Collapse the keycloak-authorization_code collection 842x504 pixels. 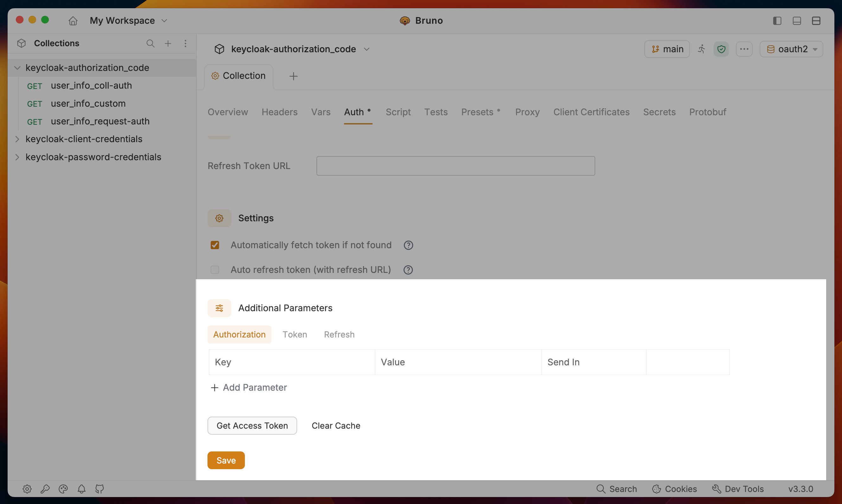[17, 68]
